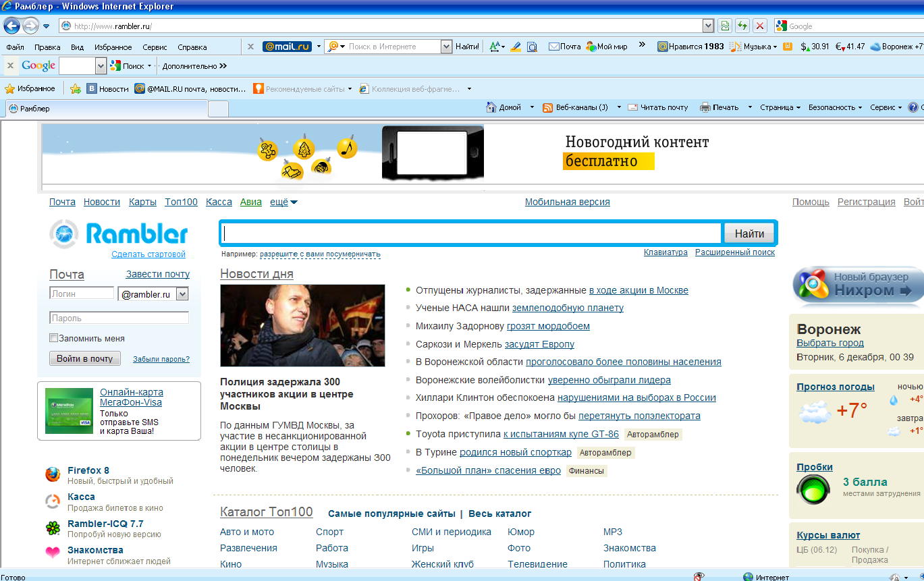Click the Rambler logo
924x581 pixels.
click(119, 234)
